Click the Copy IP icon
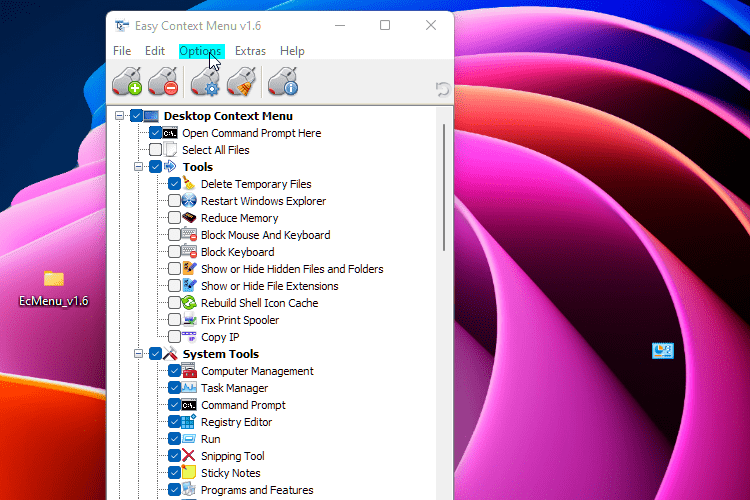Viewport: 750px width, 500px height. (189, 336)
